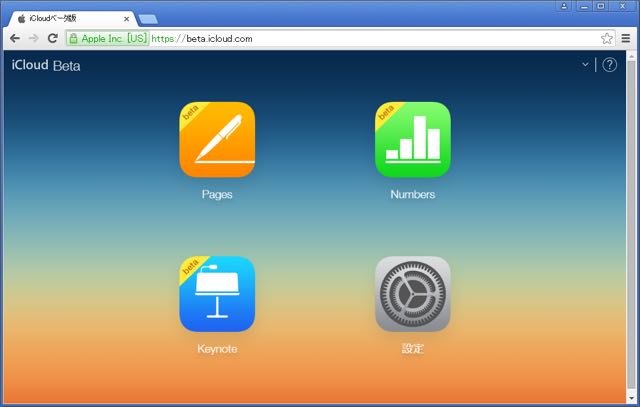
Task: Minimize the Chrome window
Action: 584,6
